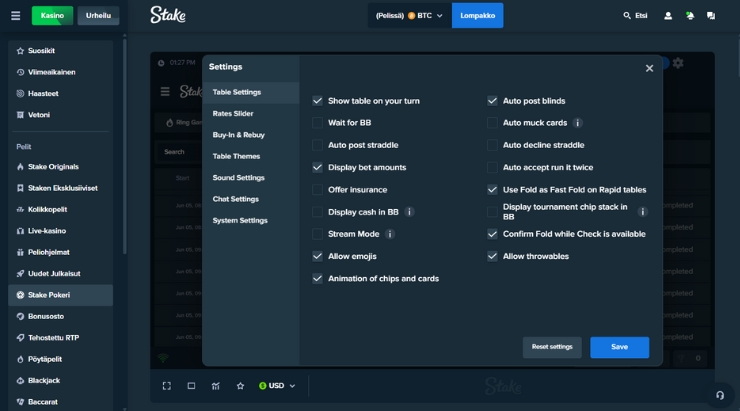Go to Haasteet challenges
740x411 pixels.
click(x=60, y=93)
